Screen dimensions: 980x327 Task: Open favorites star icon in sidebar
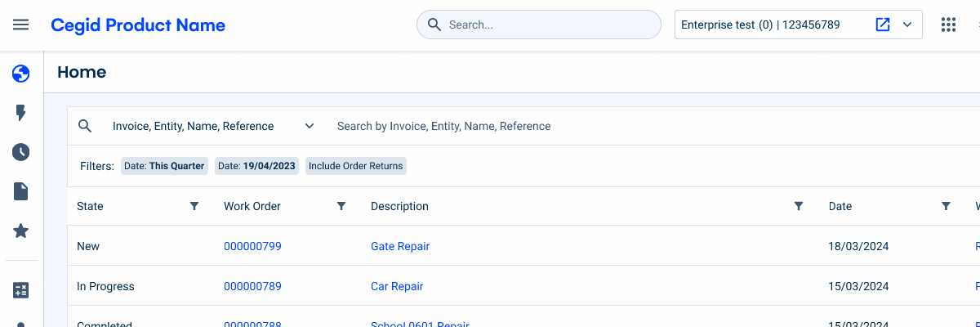21,231
